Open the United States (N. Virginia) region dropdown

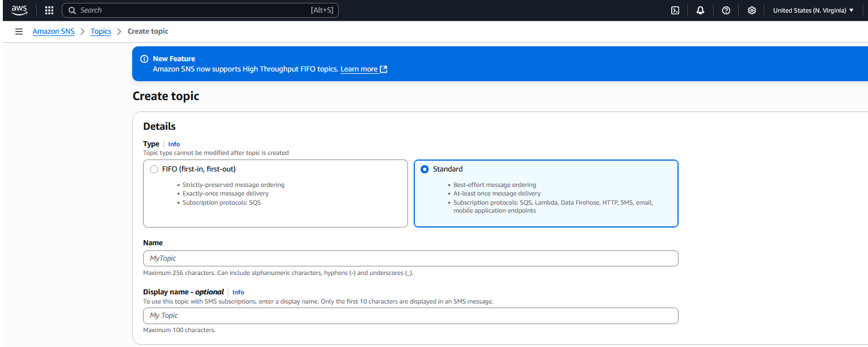coord(813,10)
